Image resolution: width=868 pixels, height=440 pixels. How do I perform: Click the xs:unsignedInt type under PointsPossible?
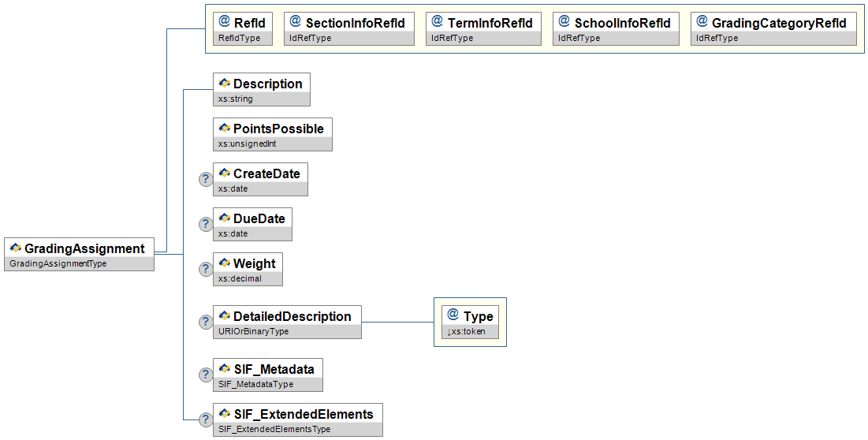[248, 144]
